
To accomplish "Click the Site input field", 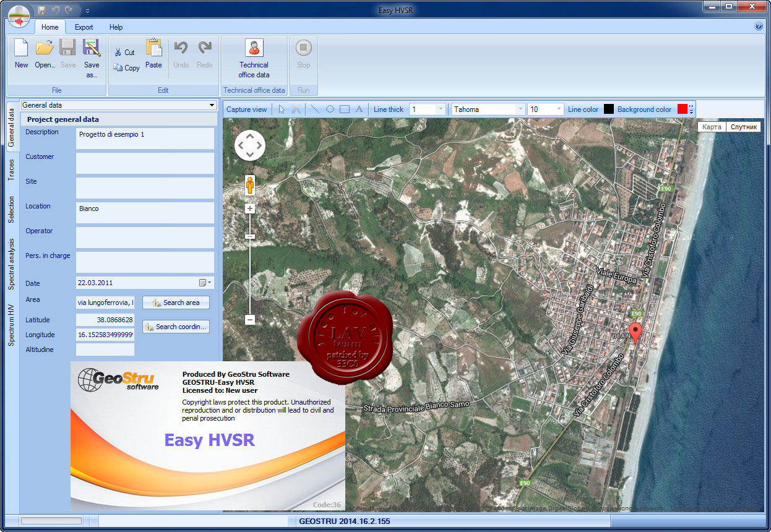I will coord(145,188).
